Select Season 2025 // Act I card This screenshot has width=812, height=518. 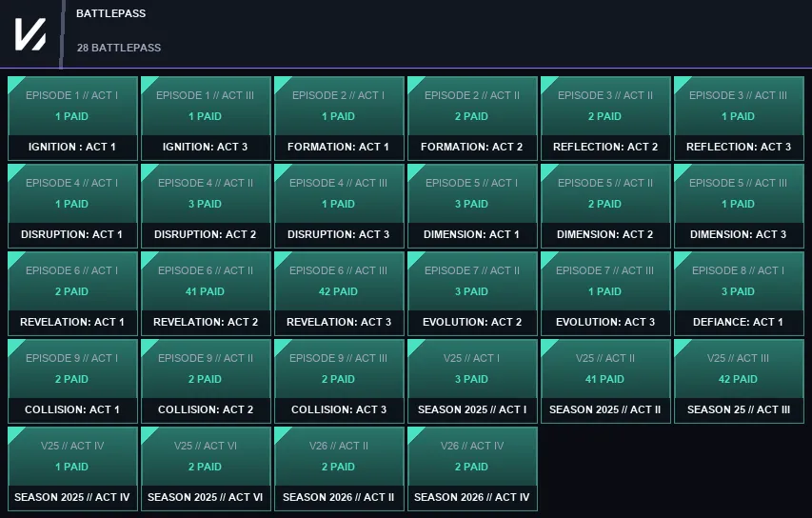click(472, 381)
